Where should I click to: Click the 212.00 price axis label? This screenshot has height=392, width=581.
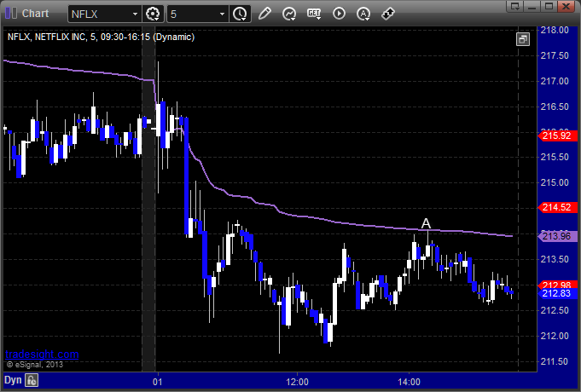pyautogui.click(x=555, y=336)
